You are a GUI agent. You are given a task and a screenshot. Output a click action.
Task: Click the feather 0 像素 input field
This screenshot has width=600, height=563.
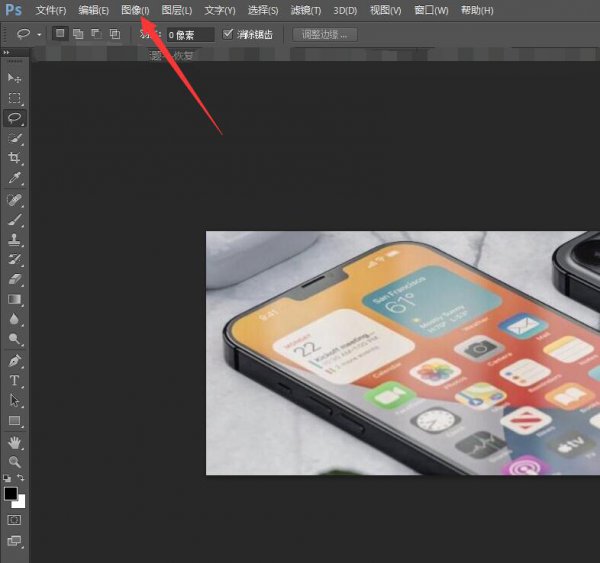(x=190, y=35)
